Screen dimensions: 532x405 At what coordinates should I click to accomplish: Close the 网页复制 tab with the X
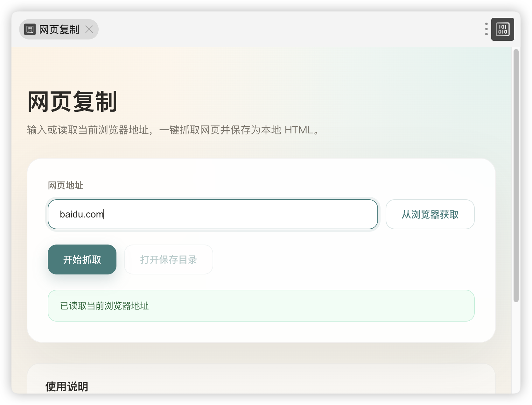(x=89, y=30)
